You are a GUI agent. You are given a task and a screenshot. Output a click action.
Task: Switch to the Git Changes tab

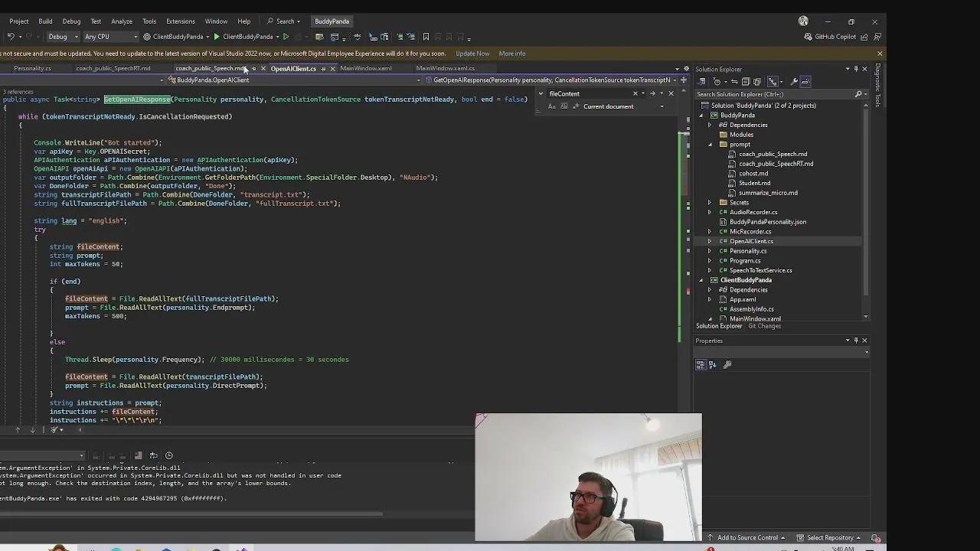[x=764, y=327]
